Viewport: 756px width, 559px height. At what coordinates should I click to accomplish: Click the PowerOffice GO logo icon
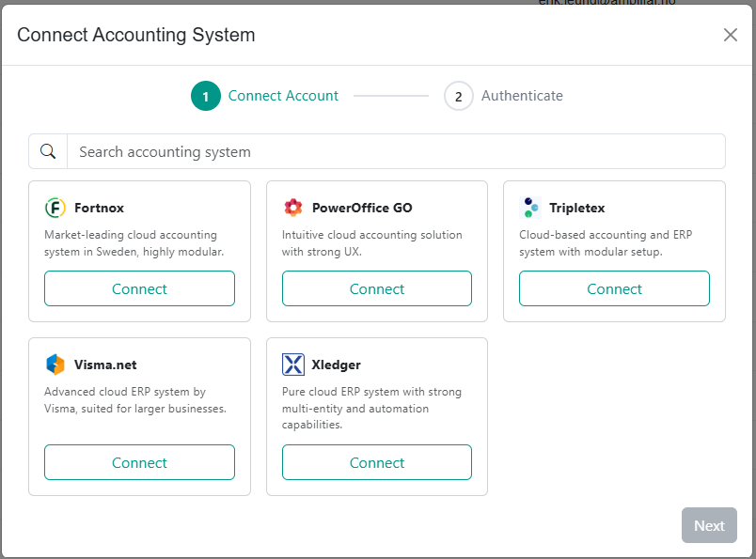point(293,208)
